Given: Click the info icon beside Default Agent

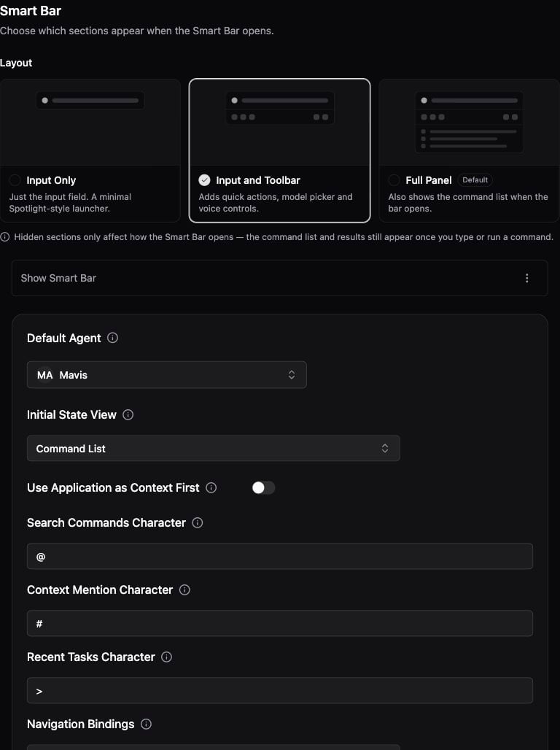Looking at the screenshot, I should [112, 338].
